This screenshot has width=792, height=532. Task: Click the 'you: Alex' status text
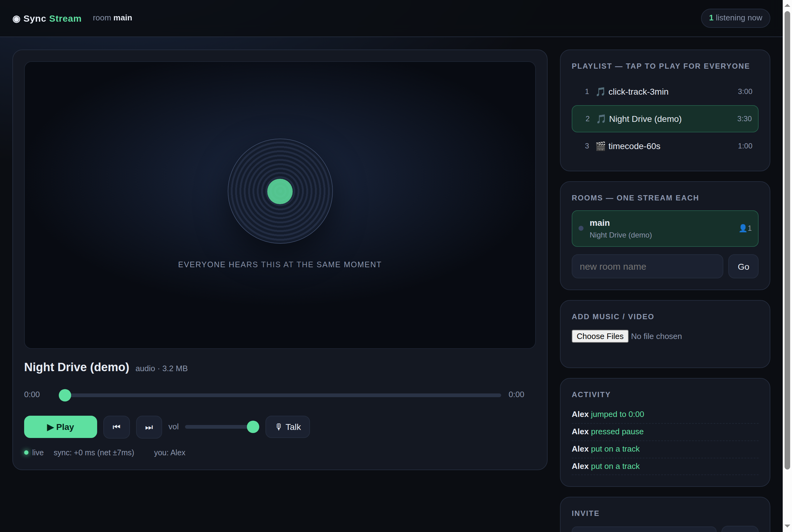[170, 453]
